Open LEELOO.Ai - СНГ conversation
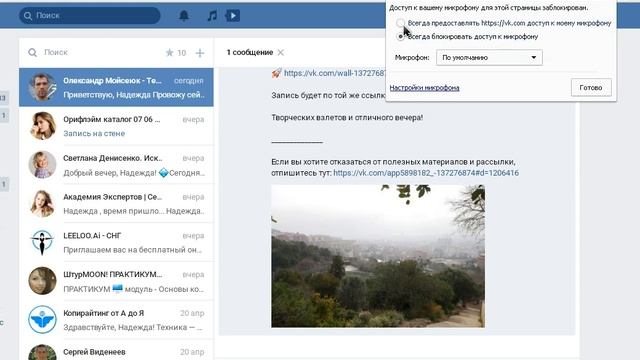The width and height of the screenshot is (640, 360). 116,242
